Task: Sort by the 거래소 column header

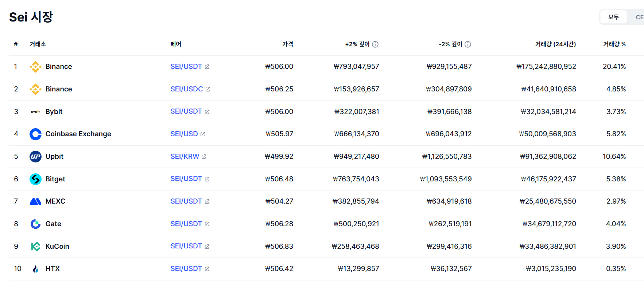Action: click(x=38, y=44)
